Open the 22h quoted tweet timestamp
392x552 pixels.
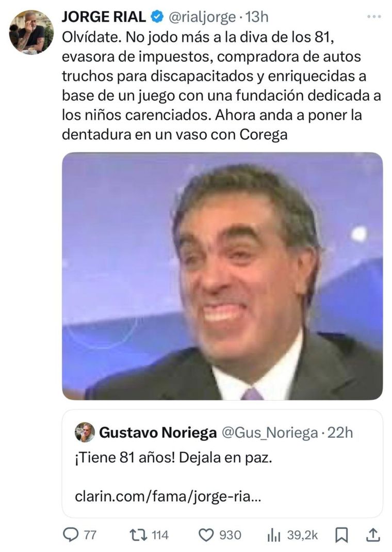(x=340, y=432)
